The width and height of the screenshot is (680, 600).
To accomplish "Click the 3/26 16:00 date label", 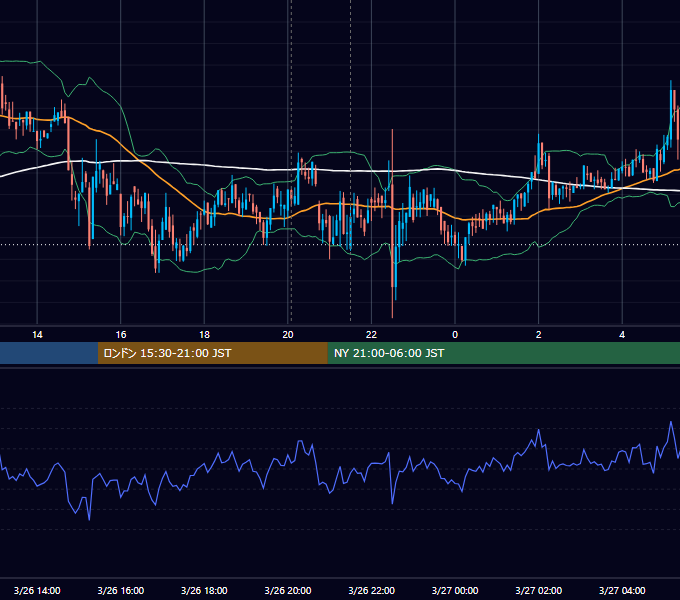I will click(x=121, y=590).
